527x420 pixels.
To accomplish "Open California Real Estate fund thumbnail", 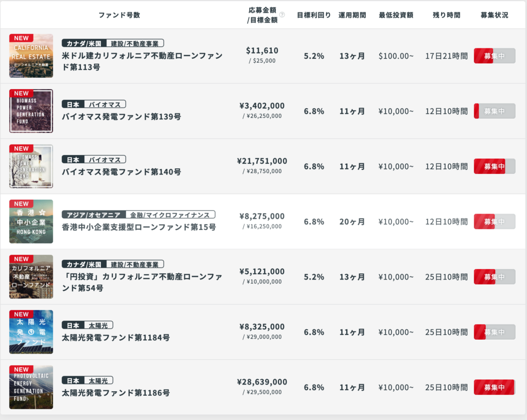I will (31, 56).
